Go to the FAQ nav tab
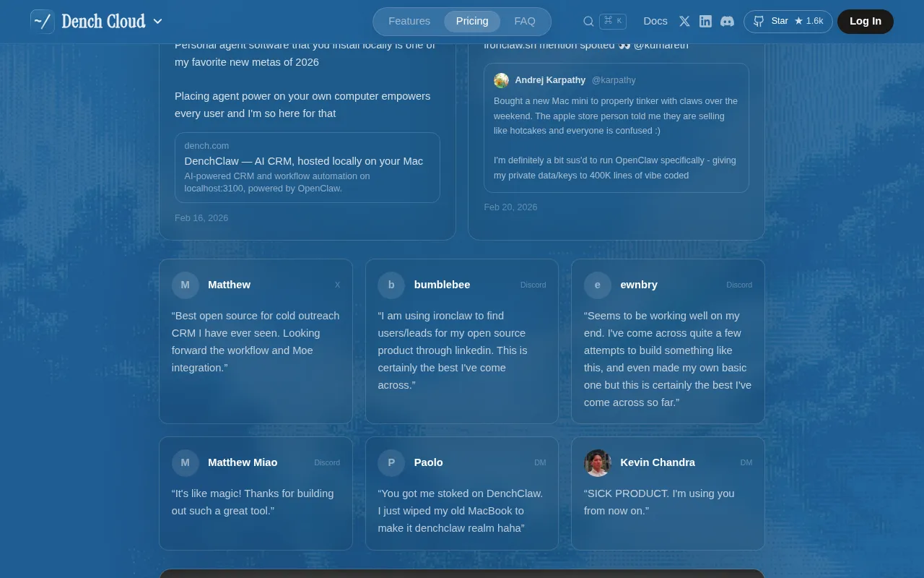Image resolution: width=924 pixels, height=578 pixels. pos(525,21)
